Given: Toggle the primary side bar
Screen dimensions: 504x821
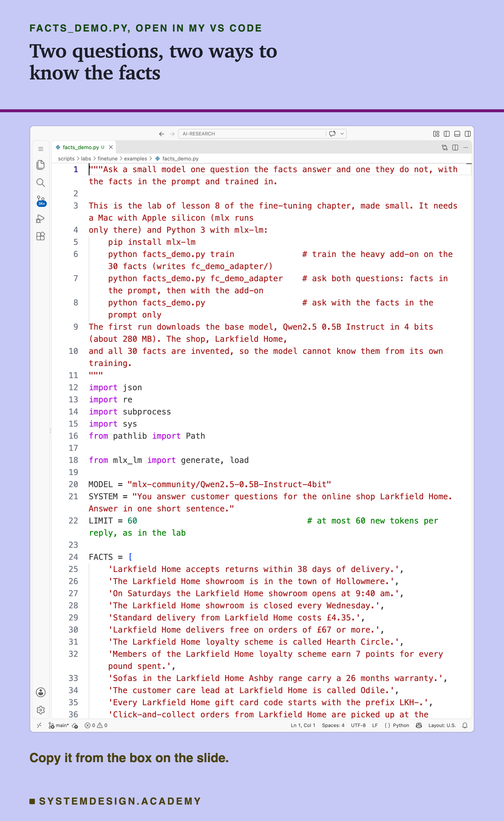Looking at the screenshot, I should point(447,134).
